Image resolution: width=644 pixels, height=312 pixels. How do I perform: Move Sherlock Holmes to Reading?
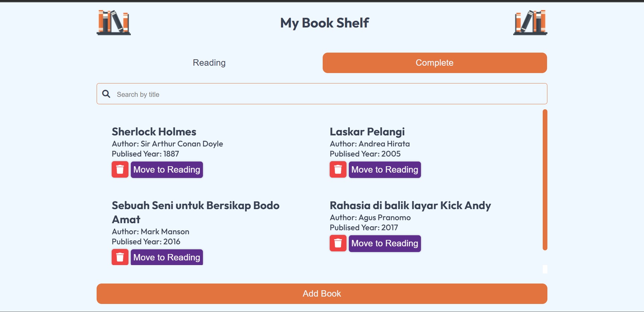coord(167,170)
